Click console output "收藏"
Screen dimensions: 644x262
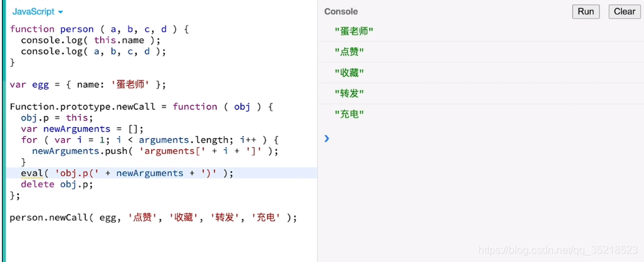point(350,73)
